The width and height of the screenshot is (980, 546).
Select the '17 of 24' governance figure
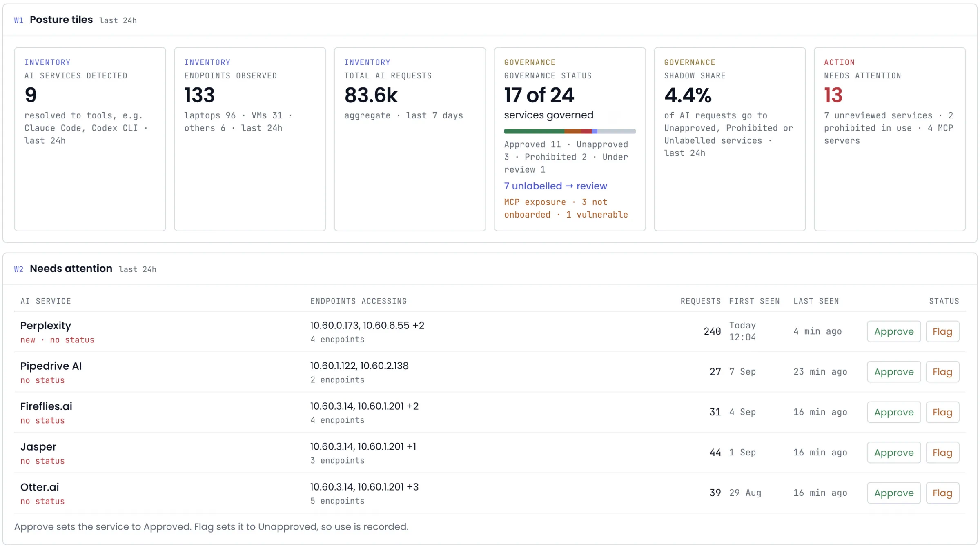[x=539, y=95]
